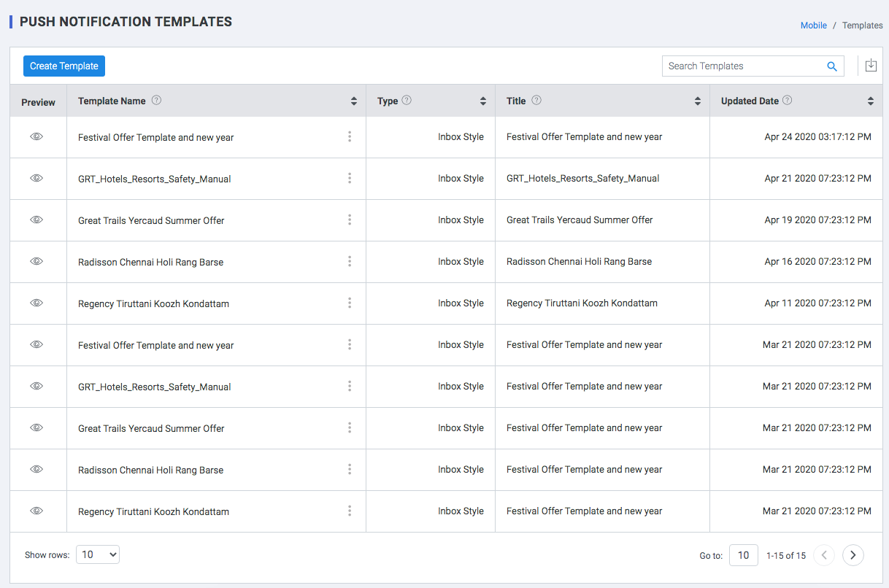Click Regency Tiruttani Koozh Kondattam in Title column

[x=582, y=303]
